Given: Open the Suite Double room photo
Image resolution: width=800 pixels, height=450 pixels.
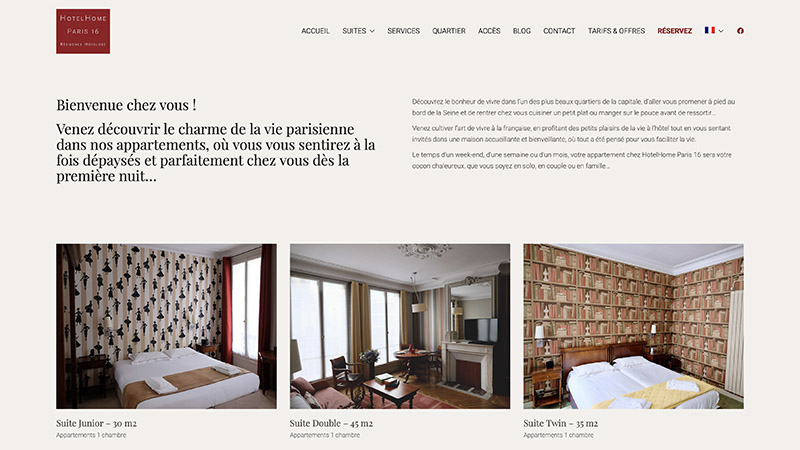Looking at the screenshot, I should point(400,326).
